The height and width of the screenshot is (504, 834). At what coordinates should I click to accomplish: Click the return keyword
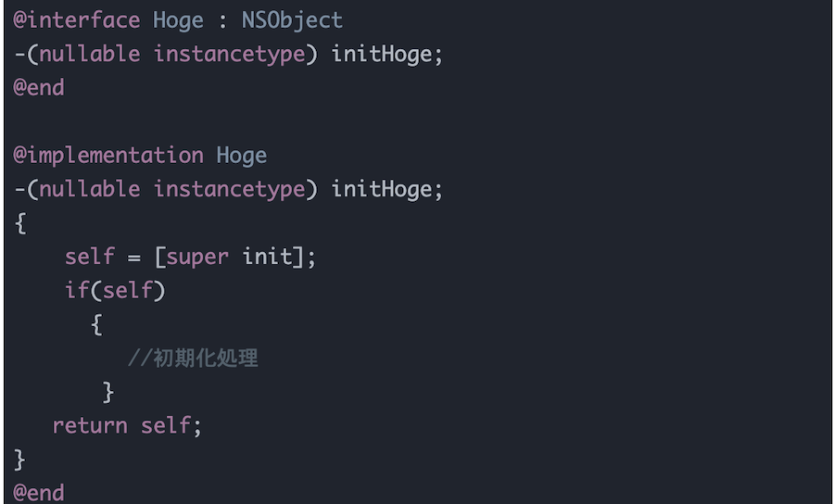[90, 426]
